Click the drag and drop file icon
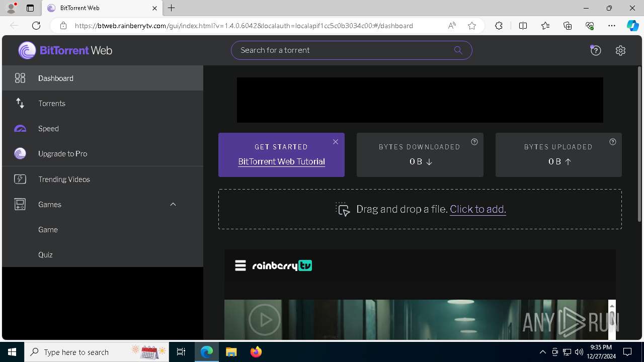 point(343,209)
